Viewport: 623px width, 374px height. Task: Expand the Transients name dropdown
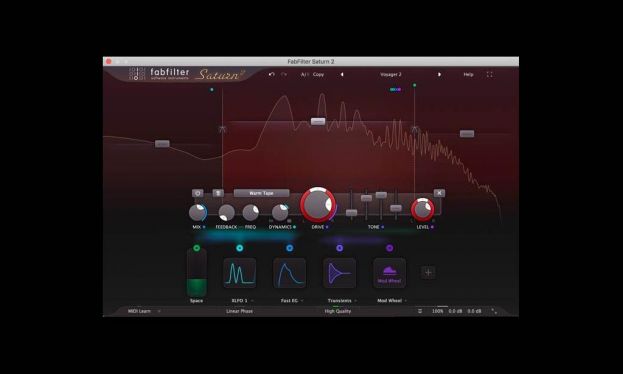point(355,301)
